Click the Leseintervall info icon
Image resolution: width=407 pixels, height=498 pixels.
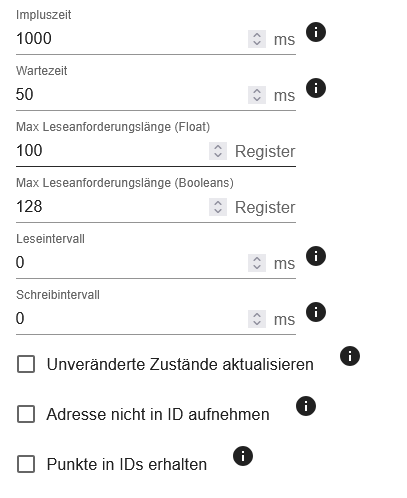click(x=316, y=256)
